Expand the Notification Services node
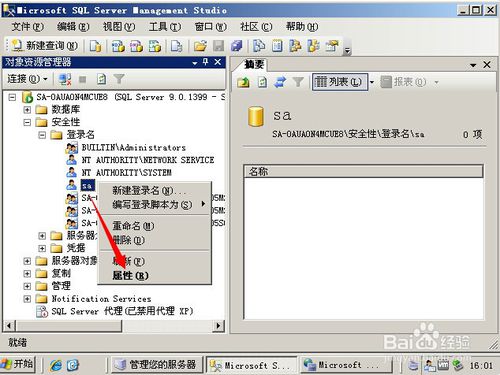This screenshot has width=500, height=375. click(x=27, y=299)
